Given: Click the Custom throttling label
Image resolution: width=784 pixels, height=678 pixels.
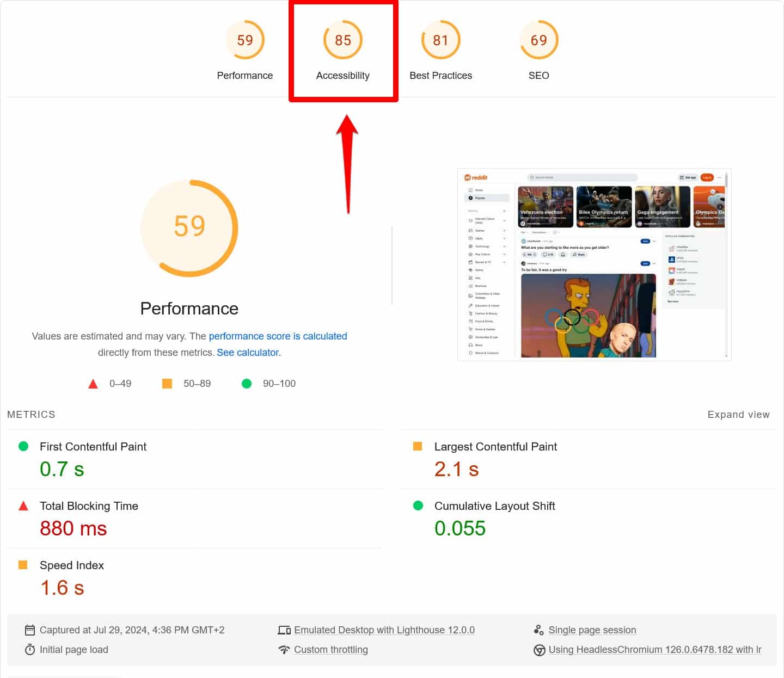Looking at the screenshot, I should (331, 650).
